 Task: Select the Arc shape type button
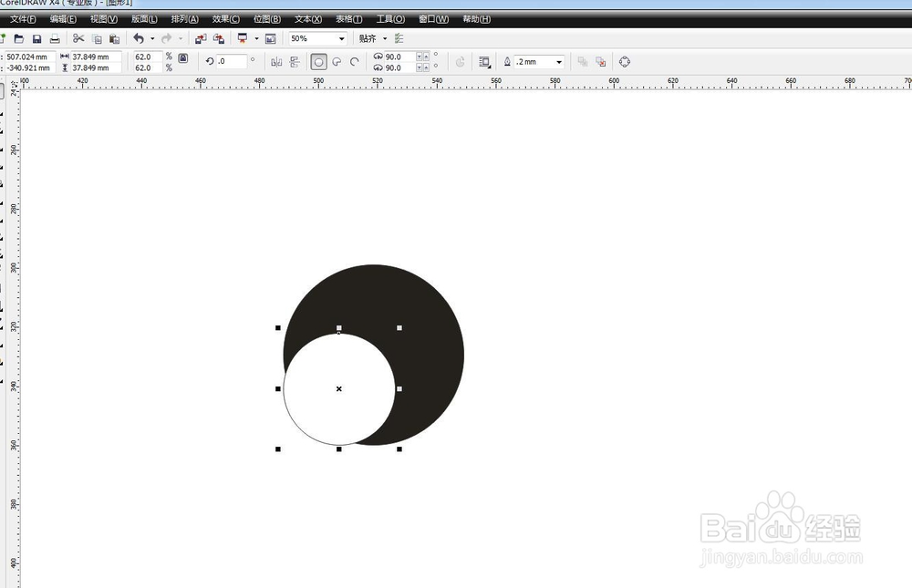[x=355, y=62]
